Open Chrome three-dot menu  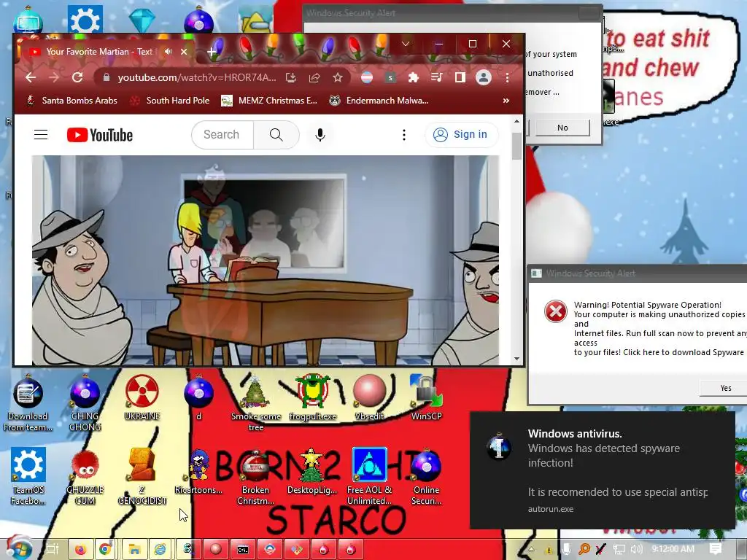coord(507,77)
